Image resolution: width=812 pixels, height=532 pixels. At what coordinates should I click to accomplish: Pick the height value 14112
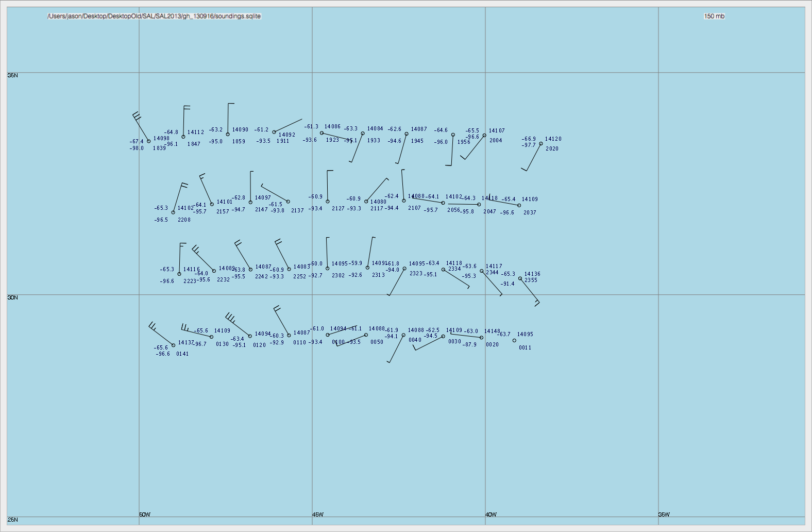point(196,132)
